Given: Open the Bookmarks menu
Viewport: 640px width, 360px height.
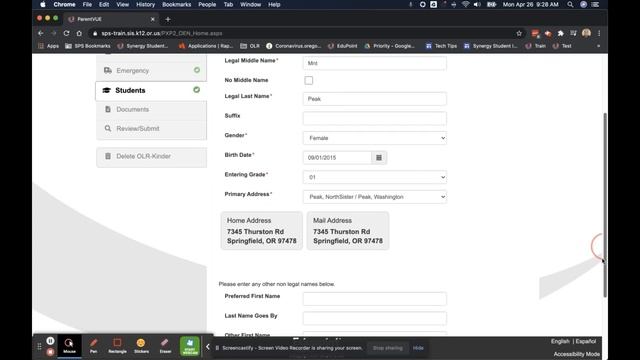Looking at the screenshot, I should (x=176, y=4).
